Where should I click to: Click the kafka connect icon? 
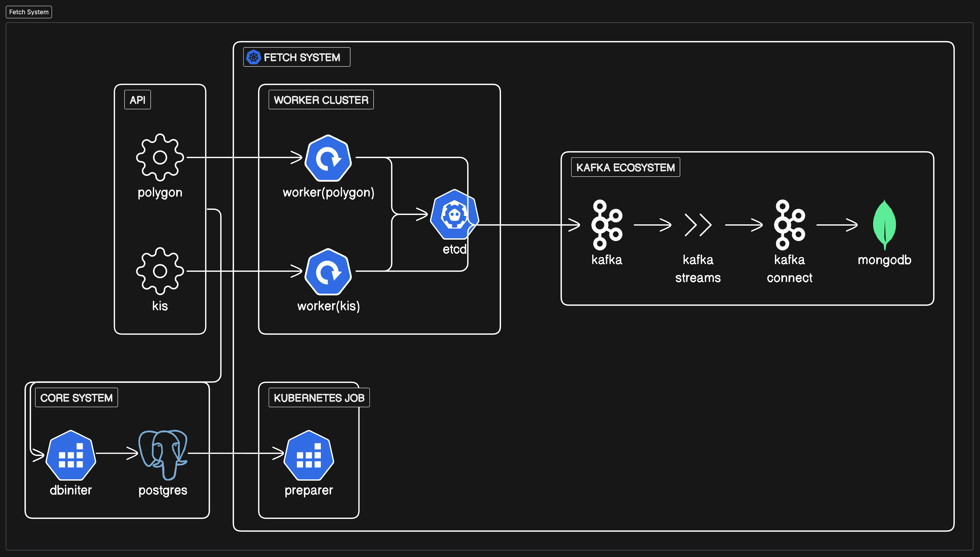789,225
